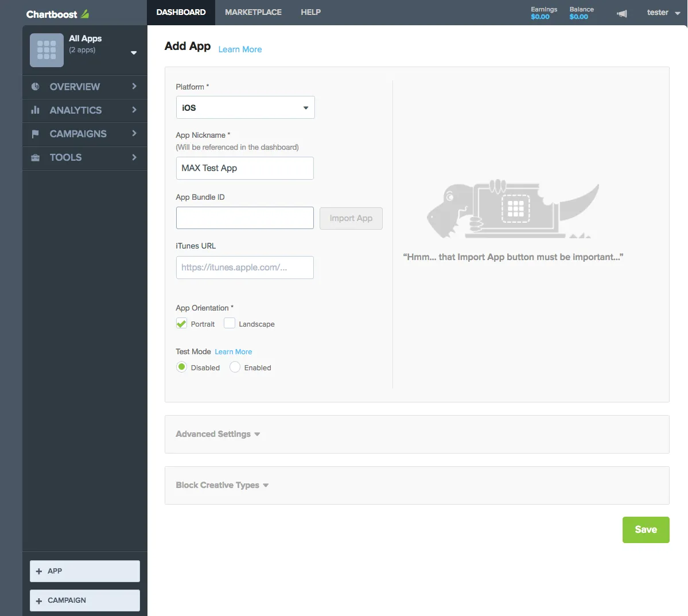Screen dimensions: 688x616
Task: Select the Enabled test mode radio
Action: click(235, 367)
